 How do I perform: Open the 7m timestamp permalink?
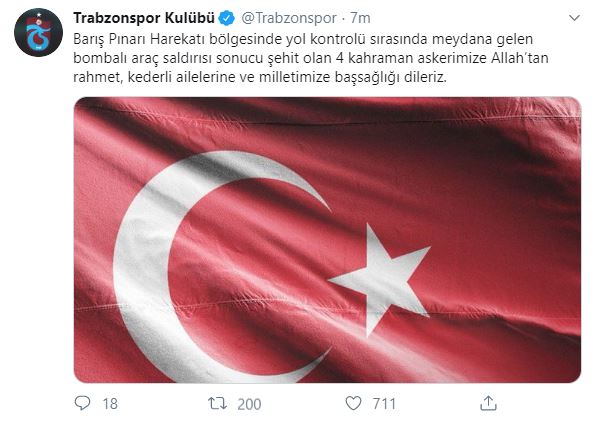(x=360, y=18)
